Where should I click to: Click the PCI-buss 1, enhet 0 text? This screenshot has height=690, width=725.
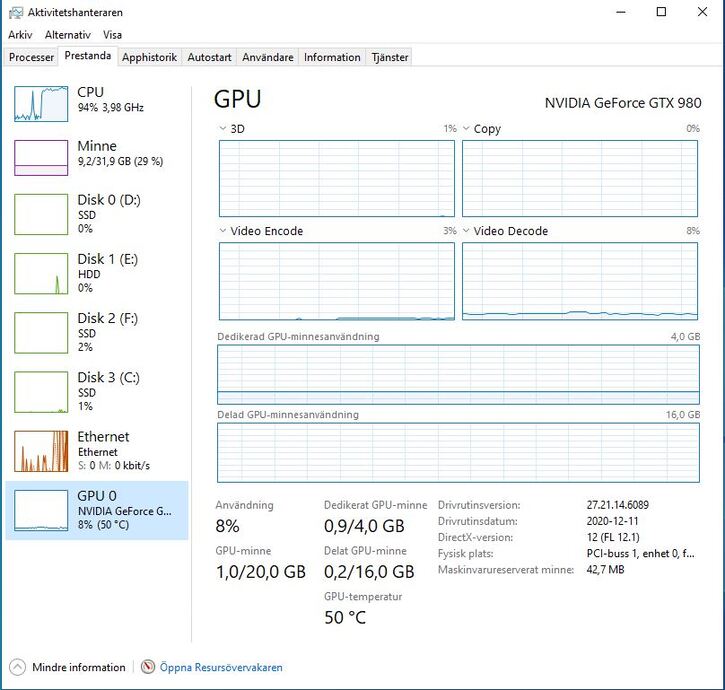pyautogui.click(x=640, y=554)
